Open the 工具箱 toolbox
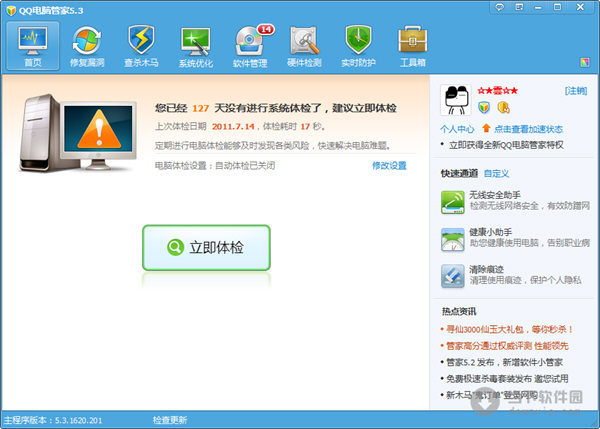The width and height of the screenshot is (600, 429). click(x=412, y=46)
